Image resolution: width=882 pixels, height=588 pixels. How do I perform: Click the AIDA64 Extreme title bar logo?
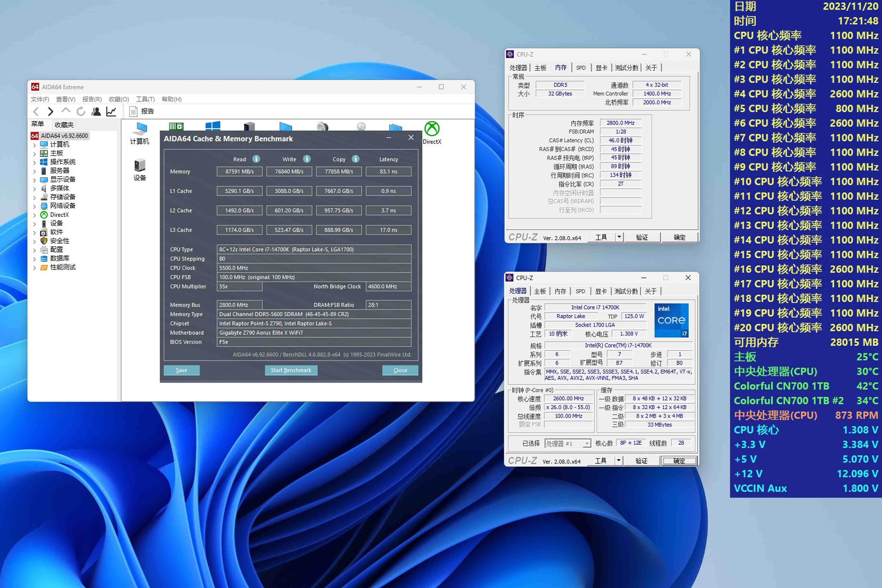(35, 87)
